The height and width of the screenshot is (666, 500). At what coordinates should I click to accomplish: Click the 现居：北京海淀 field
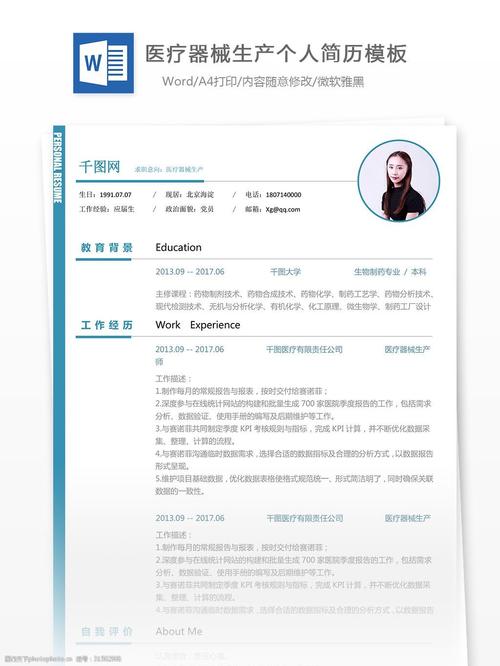click(189, 195)
